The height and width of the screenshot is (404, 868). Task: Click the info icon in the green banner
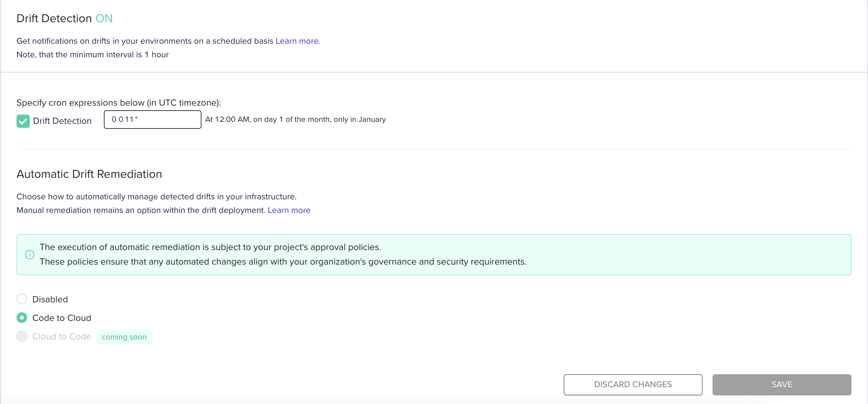click(x=30, y=255)
